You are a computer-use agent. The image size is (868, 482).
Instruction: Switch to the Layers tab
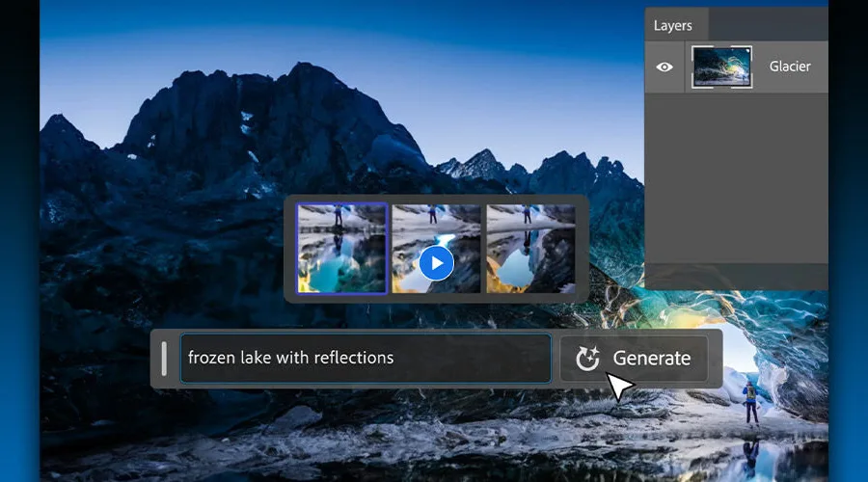(672, 25)
